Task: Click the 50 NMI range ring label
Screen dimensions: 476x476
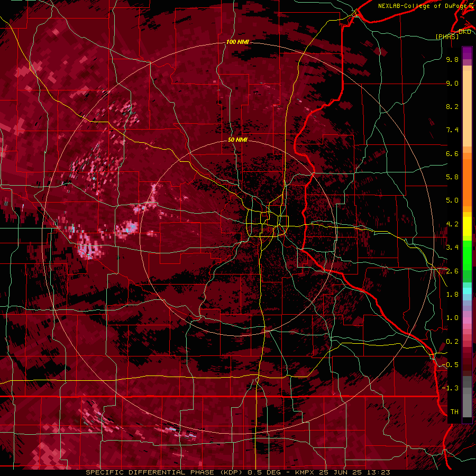Action: (x=237, y=140)
